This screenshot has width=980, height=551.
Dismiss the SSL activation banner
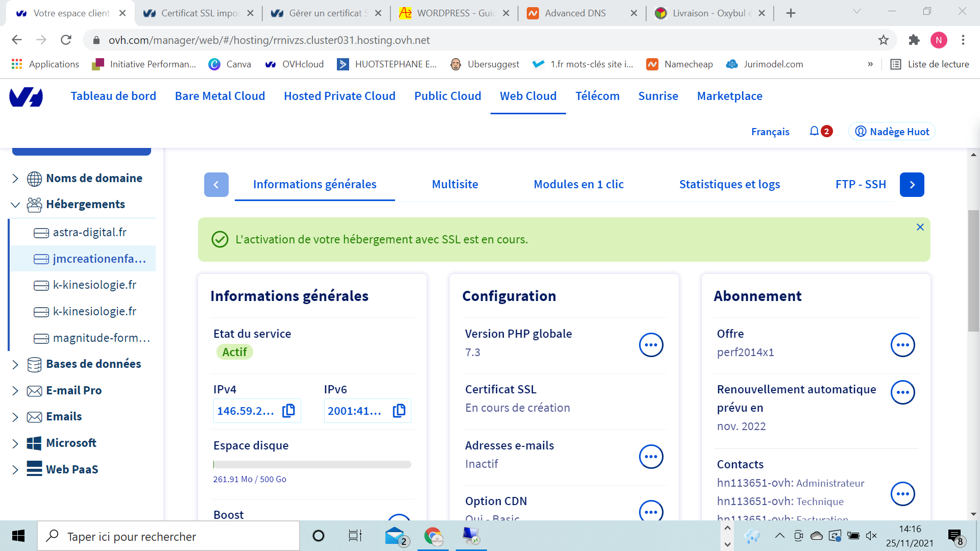click(920, 227)
